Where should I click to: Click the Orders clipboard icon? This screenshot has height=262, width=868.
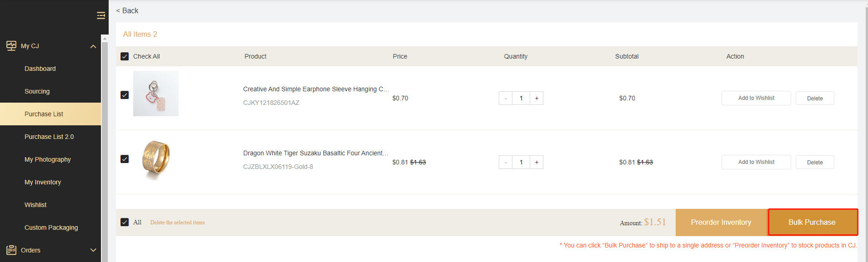[11, 250]
